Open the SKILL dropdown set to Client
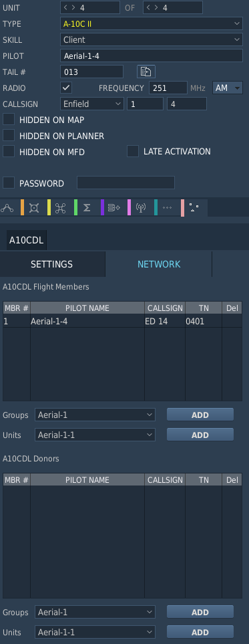This screenshot has width=249, height=644. tap(152, 40)
